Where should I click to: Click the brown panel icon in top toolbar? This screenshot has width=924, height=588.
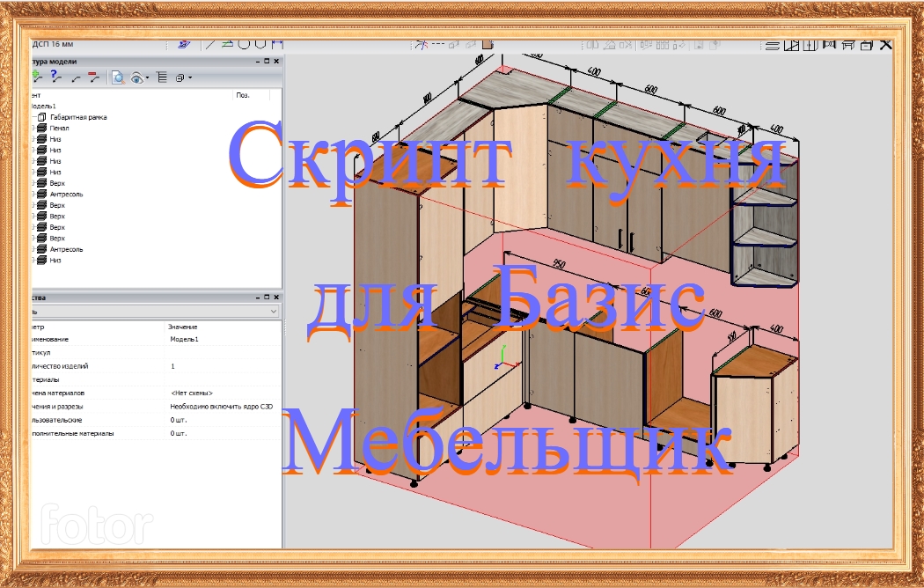(x=488, y=44)
